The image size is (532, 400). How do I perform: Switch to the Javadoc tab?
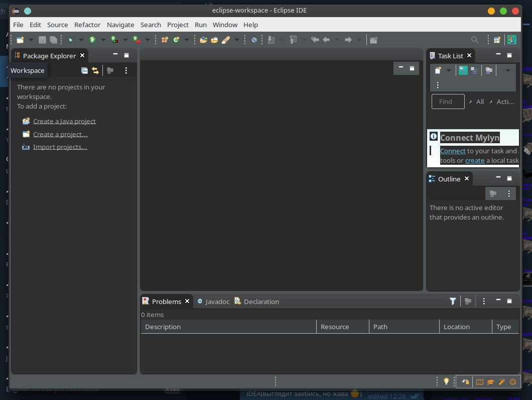pos(213,302)
